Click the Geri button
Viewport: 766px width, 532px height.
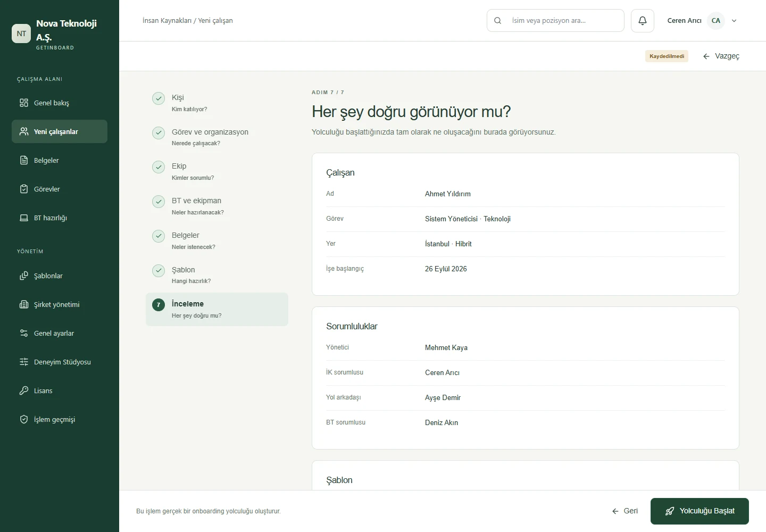[x=625, y=511]
